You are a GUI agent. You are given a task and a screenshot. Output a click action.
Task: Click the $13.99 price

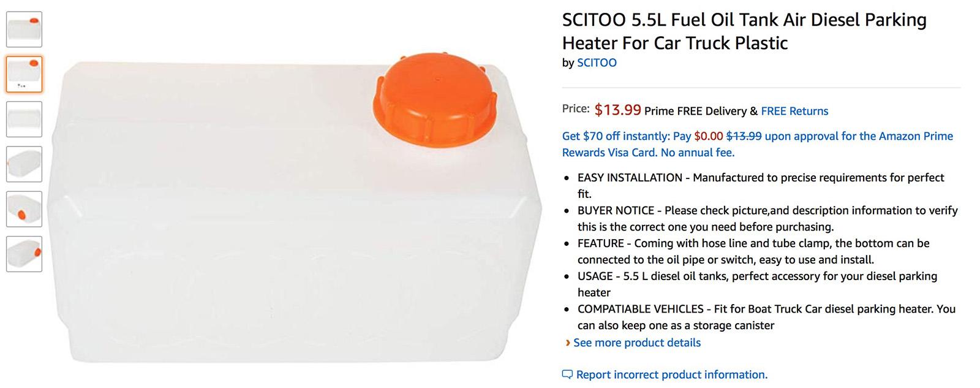coord(617,110)
